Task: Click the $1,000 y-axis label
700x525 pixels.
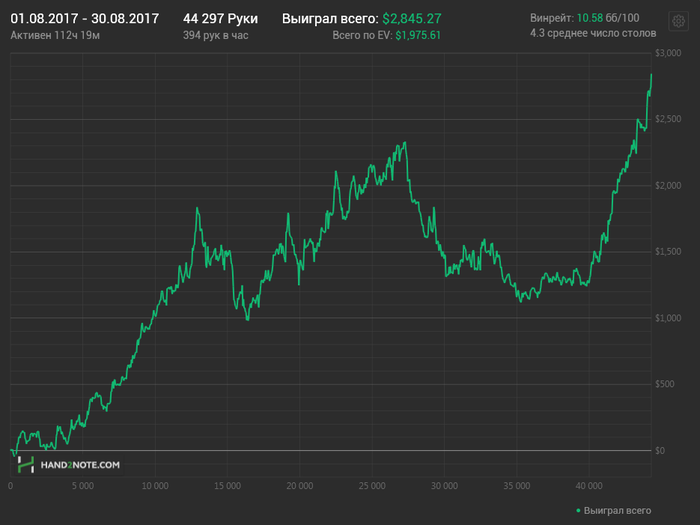Action: (668, 318)
